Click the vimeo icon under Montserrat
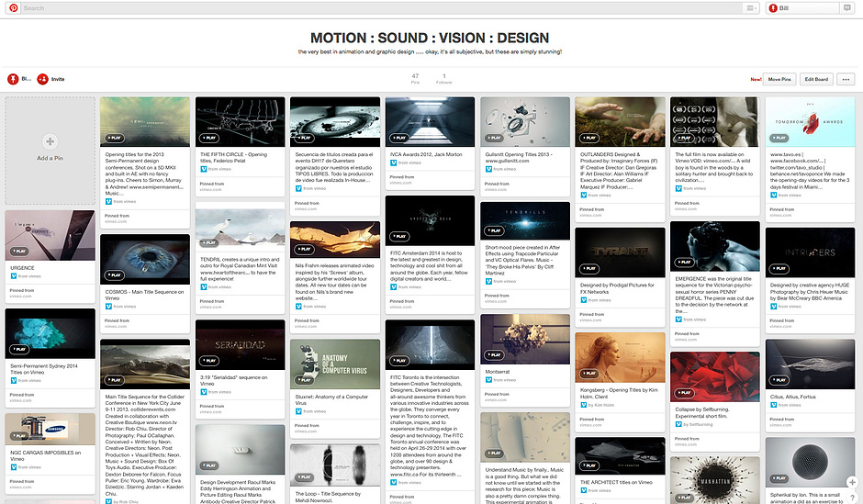This screenshot has width=863, height=504. tap(488, 380)
